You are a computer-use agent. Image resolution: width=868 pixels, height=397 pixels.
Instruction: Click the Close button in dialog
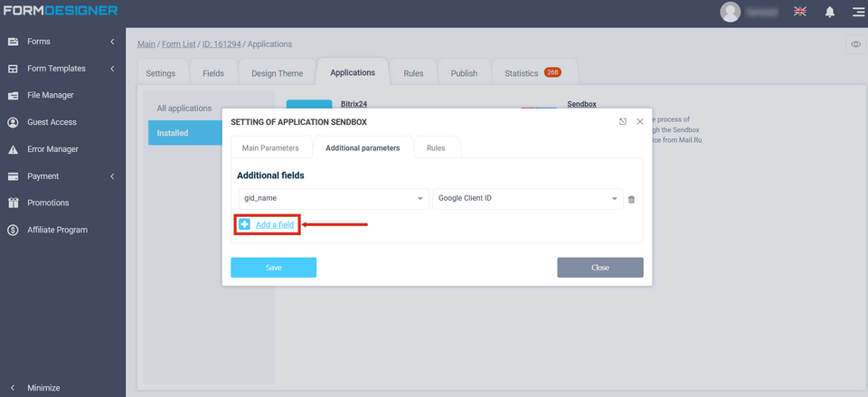pos(600,268)
